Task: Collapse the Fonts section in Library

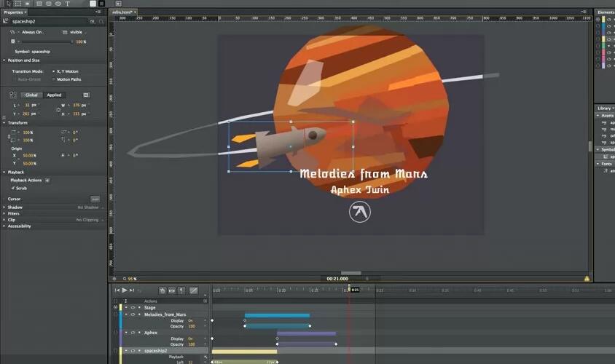Action: [598, 164]
